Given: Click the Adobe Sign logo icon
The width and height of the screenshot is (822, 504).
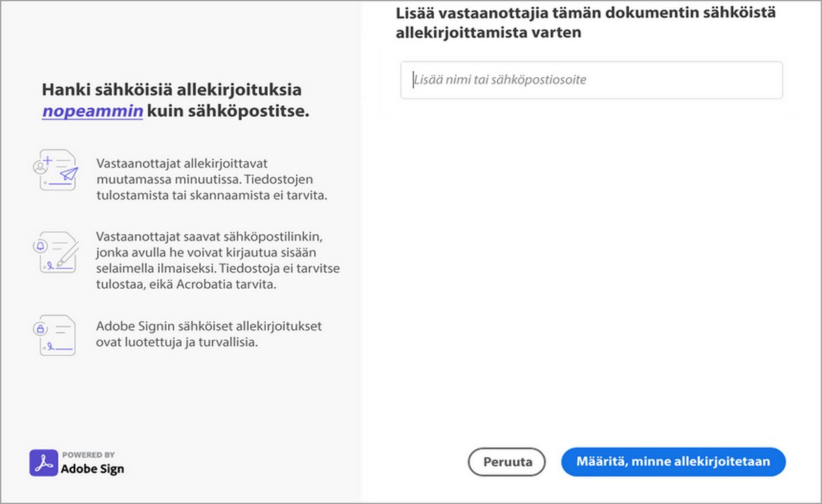Looking at the screenshot, I should tap(42, 462).
